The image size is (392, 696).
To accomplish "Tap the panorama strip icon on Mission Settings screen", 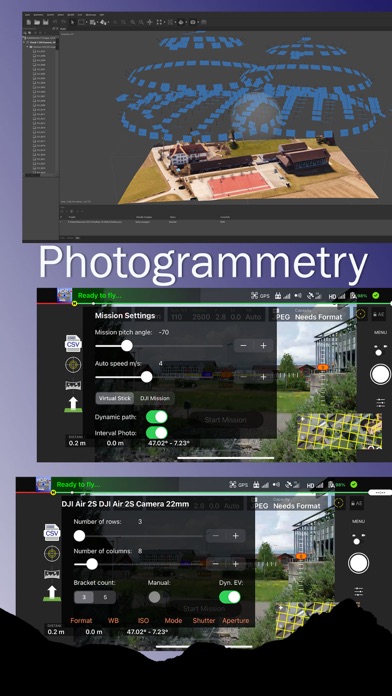I will tap(73, 385).
